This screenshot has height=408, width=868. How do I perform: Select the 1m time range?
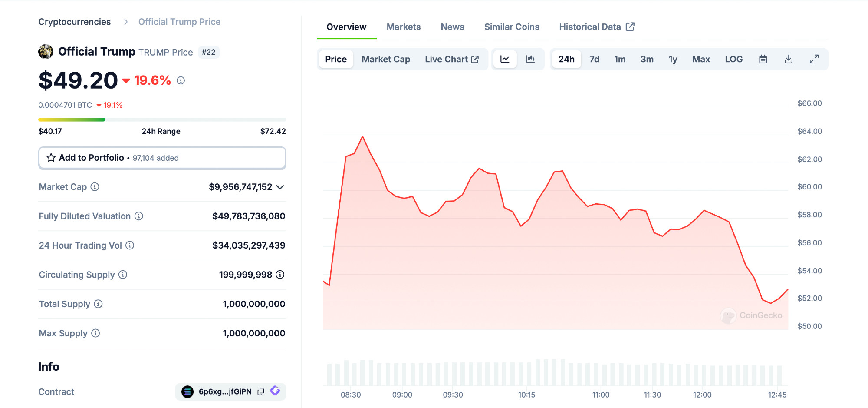pyautogui.click(x=620, y=59)
